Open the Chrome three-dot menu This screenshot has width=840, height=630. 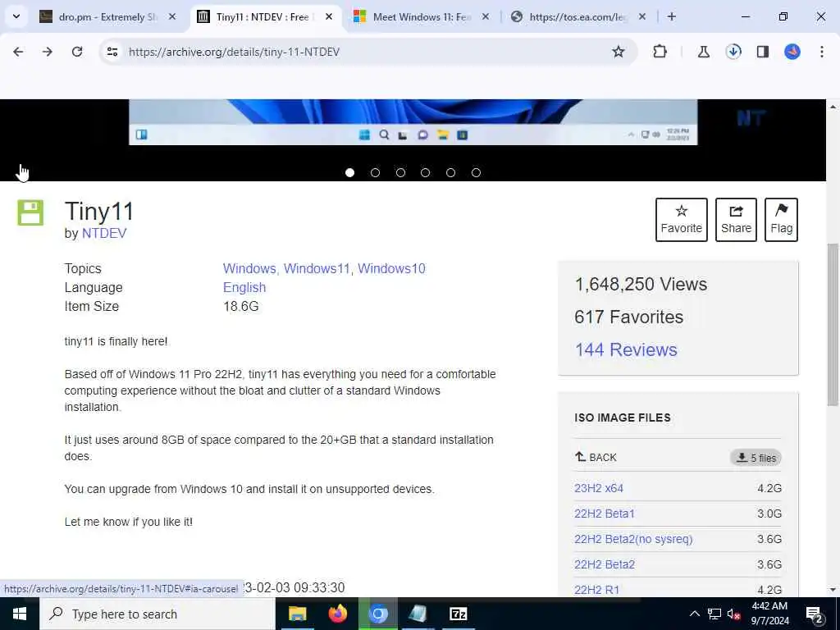[822, 52]
